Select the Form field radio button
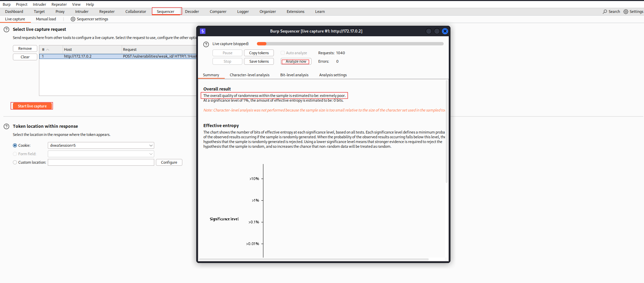Image resolution: width=644 pixels, height=283 pixels. [x=15, y=154]
